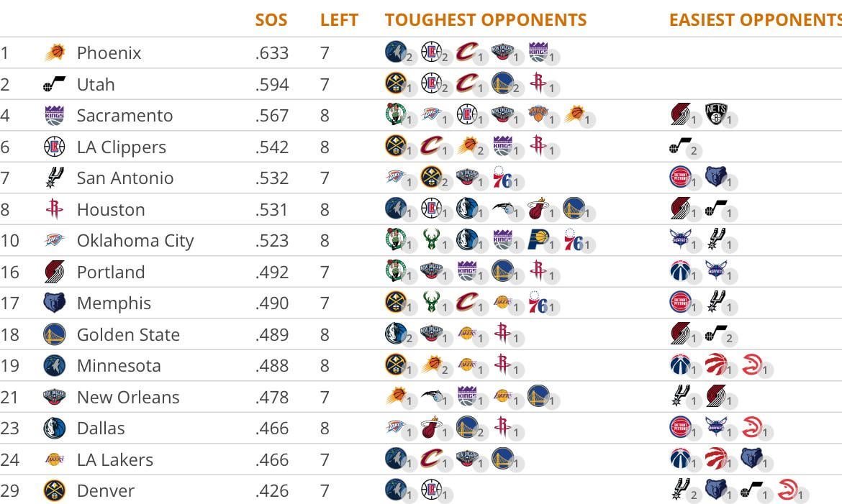
Task: Click the Utah Jazz team logo
Action: tap(55, 85)
